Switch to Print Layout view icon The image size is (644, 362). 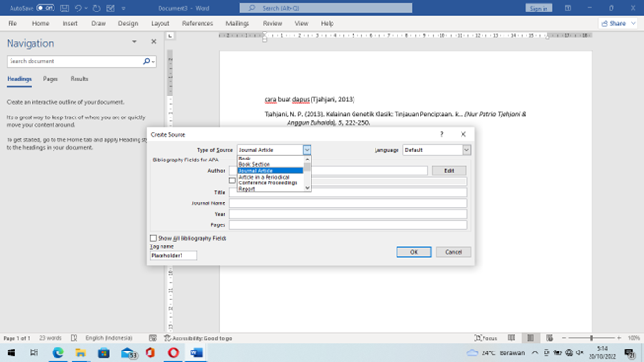[x=530, y=338]
